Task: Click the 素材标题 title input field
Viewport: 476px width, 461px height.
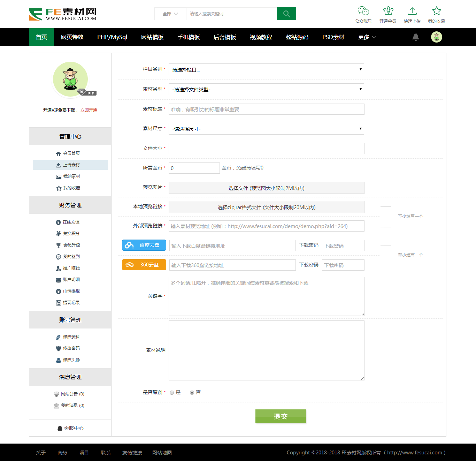Action: click(x=266, y=109)
